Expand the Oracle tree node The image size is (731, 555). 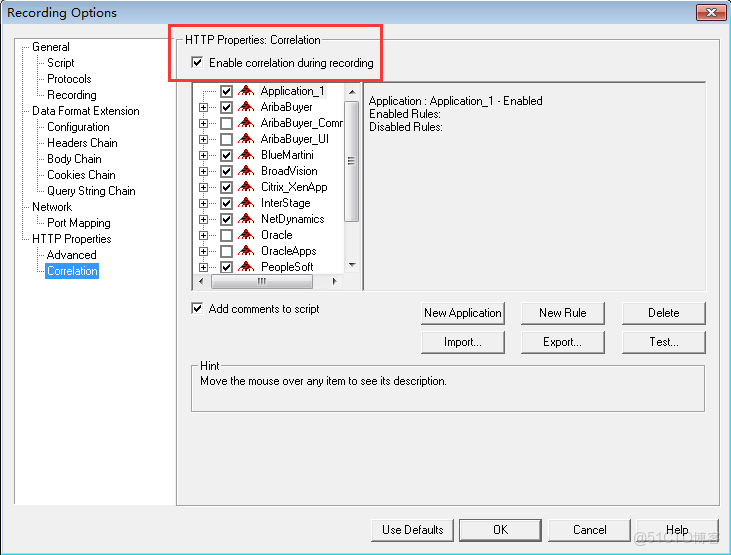point(203,235)
